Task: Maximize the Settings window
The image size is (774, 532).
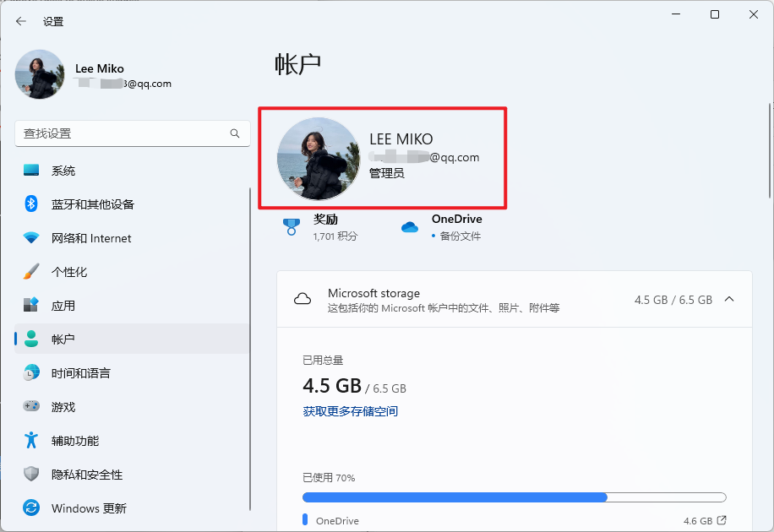Action: pyautogui.click(x=714, y=14)
